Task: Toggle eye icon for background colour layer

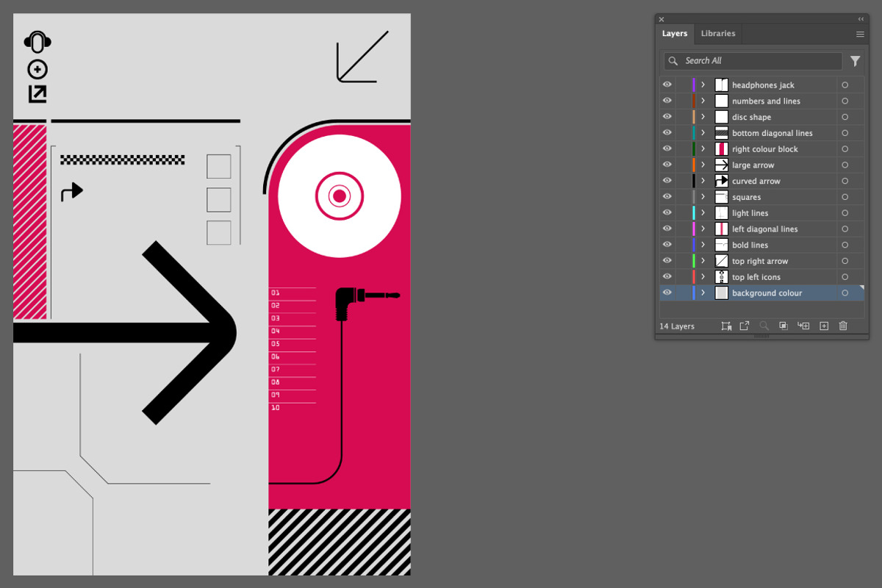Action: 667,293
